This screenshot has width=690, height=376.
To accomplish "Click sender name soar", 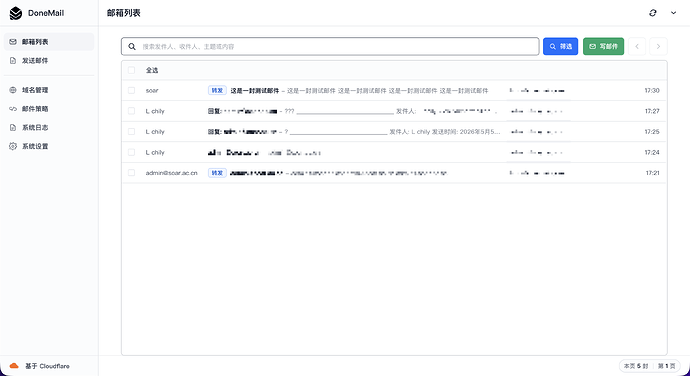I will [x=152, y=91].
